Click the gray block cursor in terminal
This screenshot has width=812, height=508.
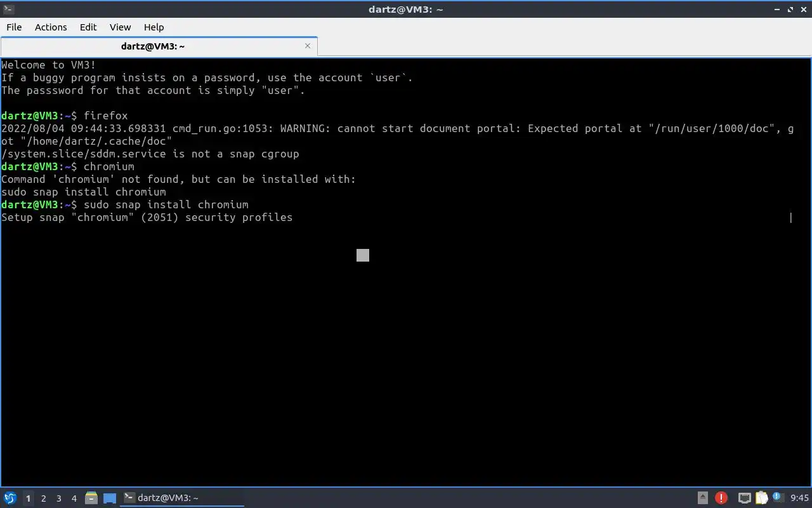363,255
